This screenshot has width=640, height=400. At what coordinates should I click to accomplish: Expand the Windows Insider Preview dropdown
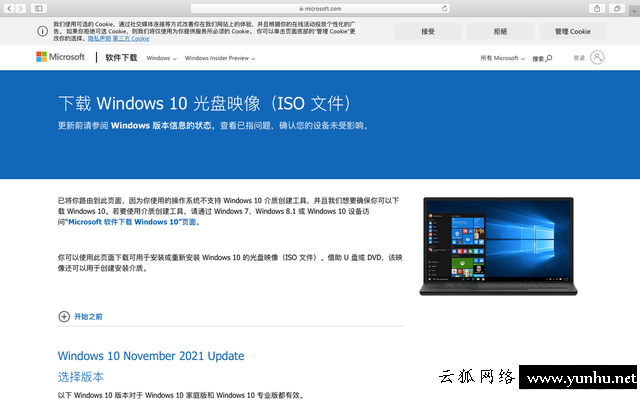point(220,58)
